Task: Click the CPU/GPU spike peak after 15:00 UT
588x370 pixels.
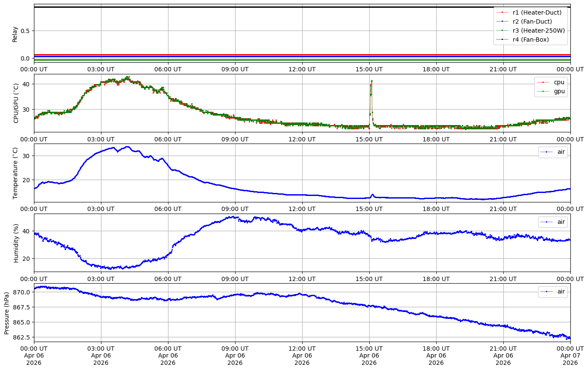Action: coord(371,81)
